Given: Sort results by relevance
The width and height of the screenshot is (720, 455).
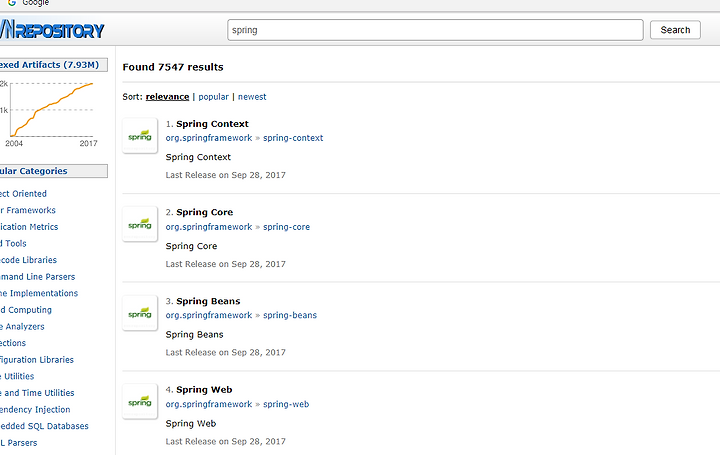Looking at the screenshot, I should [x=167, y=97].
